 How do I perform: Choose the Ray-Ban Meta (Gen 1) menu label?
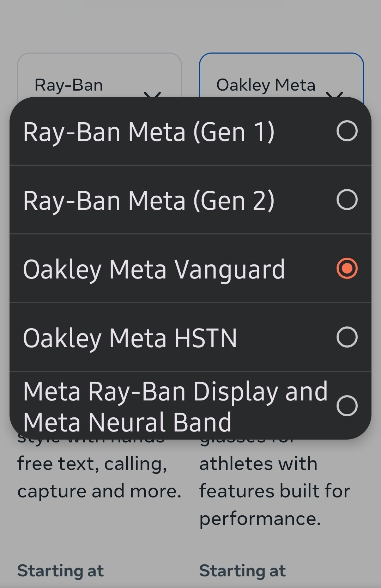[149, 132]
